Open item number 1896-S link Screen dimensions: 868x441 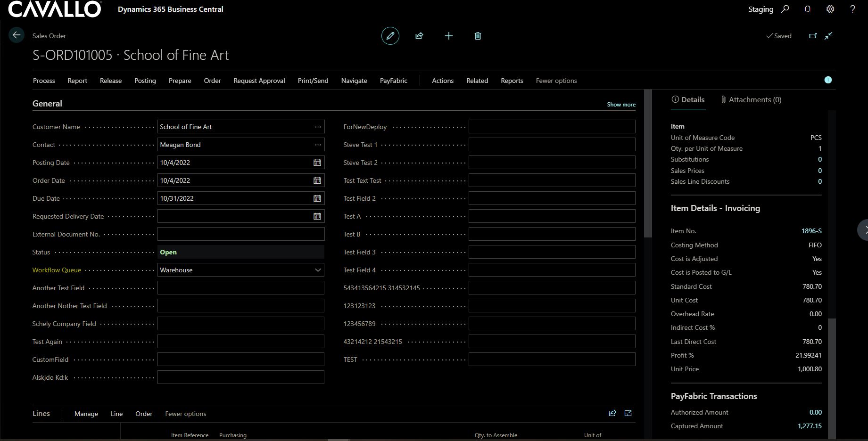tap(811, 231)
